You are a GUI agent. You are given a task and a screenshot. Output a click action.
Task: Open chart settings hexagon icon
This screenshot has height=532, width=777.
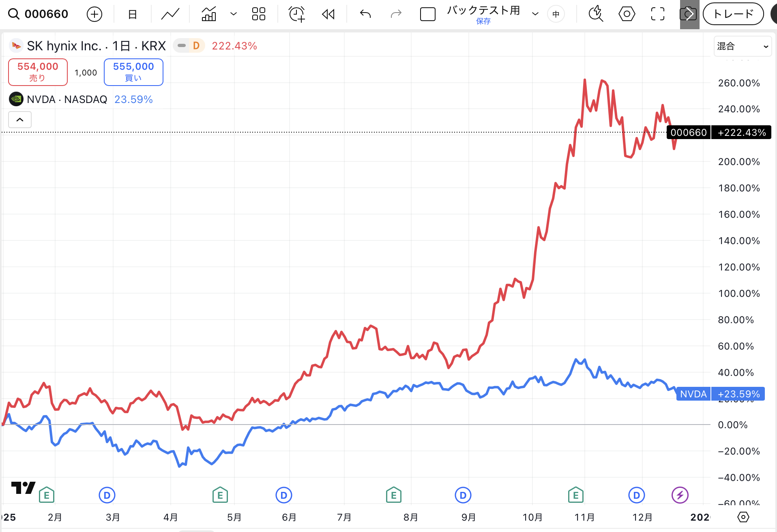point(627,14)
